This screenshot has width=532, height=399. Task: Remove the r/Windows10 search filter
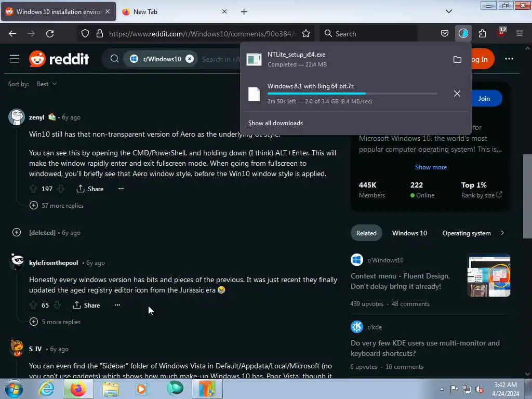click(x=190, y=59)
